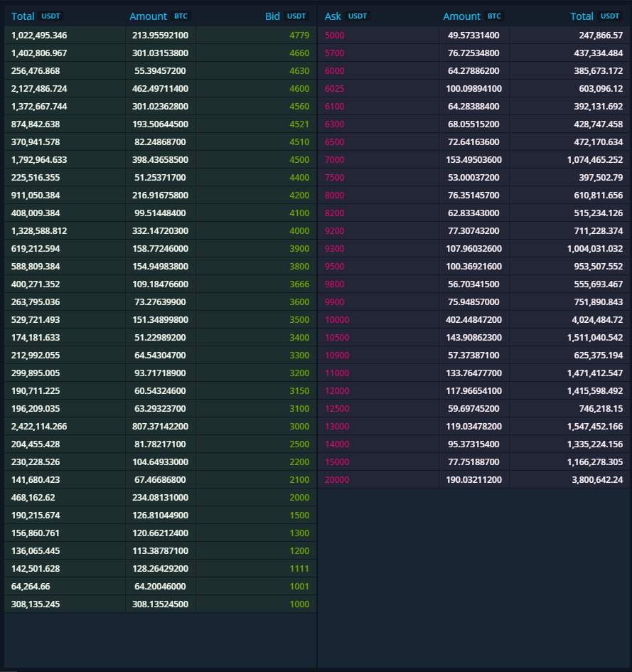
Task: Select ask price 8200
Action: point(334,213)
